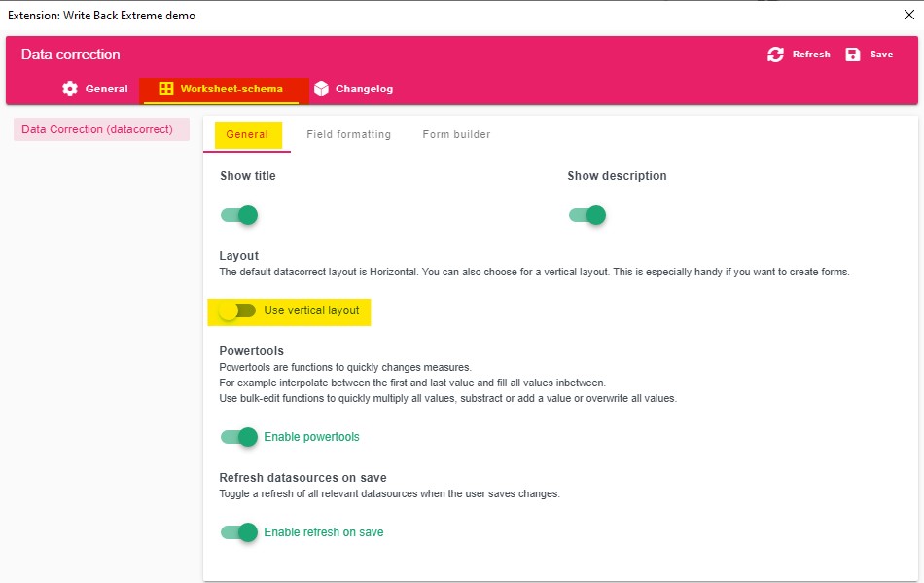Open the Form builder tab

tap(456, 134)
